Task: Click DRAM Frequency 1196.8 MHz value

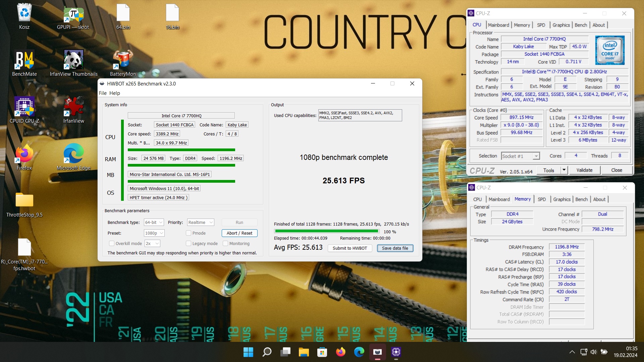Action: pos(567,247)
